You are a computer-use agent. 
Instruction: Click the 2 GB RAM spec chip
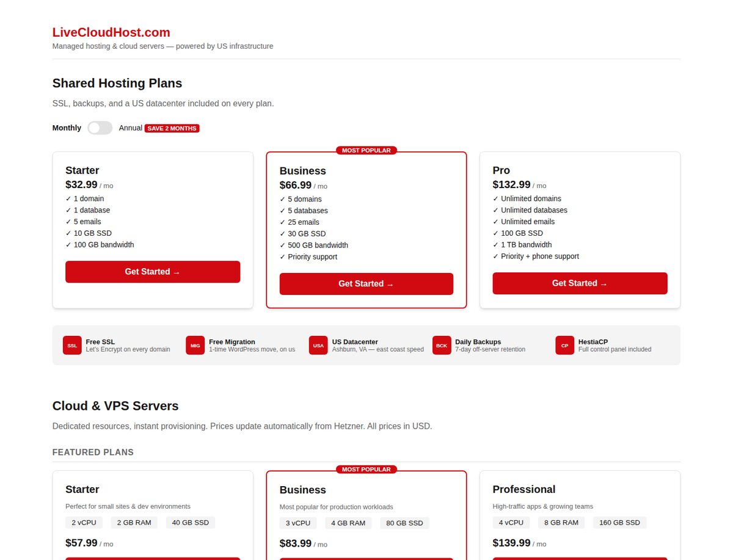(x=133, y=523)
